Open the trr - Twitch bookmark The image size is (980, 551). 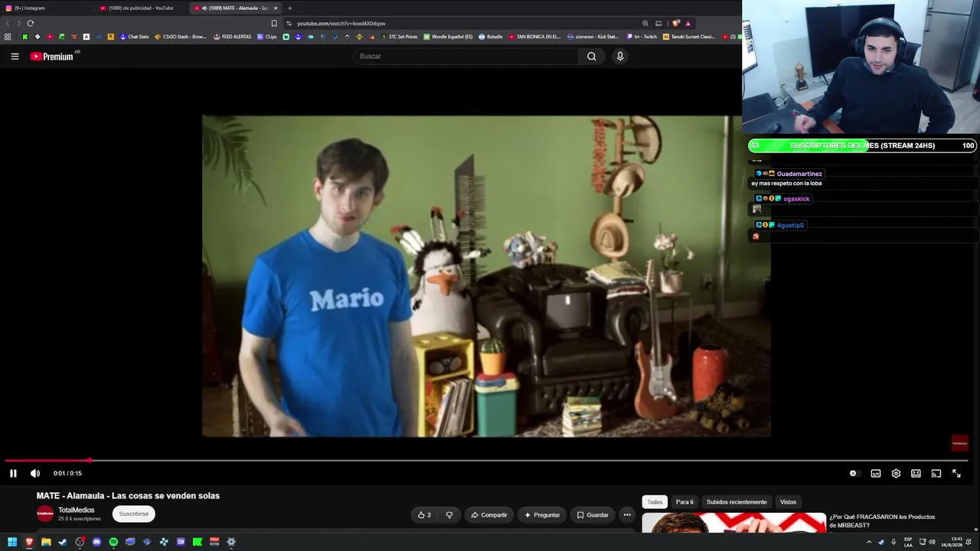point(642,37)
